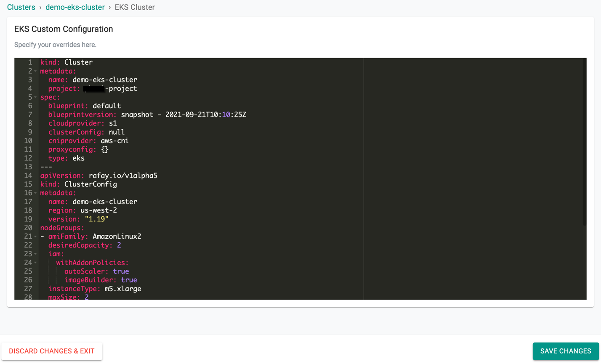Click version "1.19" value
The height and width of the screenshot is (364, 601).
[x=97, y=219]
